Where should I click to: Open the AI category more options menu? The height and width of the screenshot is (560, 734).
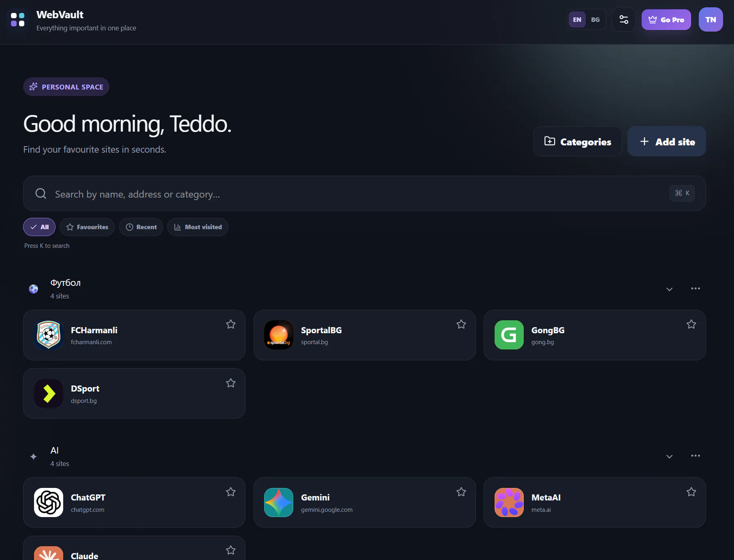coord(696,456)
